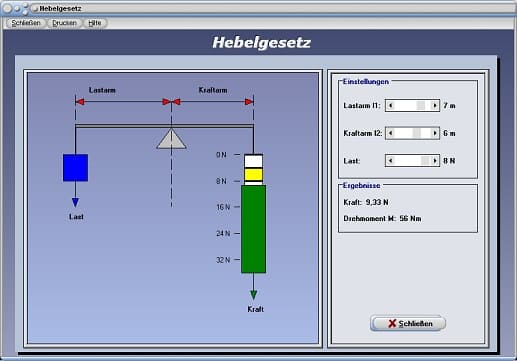Image resolution: width=517 pixels, height=361 pixels.
Task: Click the green Kraft arrow head
Action: pyautogui.click(x=254, y=295)
